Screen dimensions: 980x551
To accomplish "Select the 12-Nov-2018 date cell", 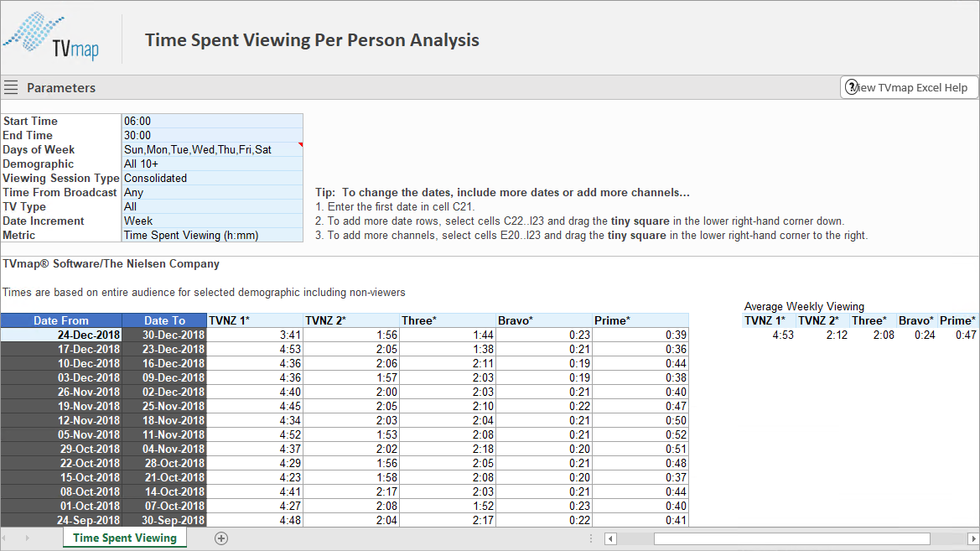I will [61, 420].
